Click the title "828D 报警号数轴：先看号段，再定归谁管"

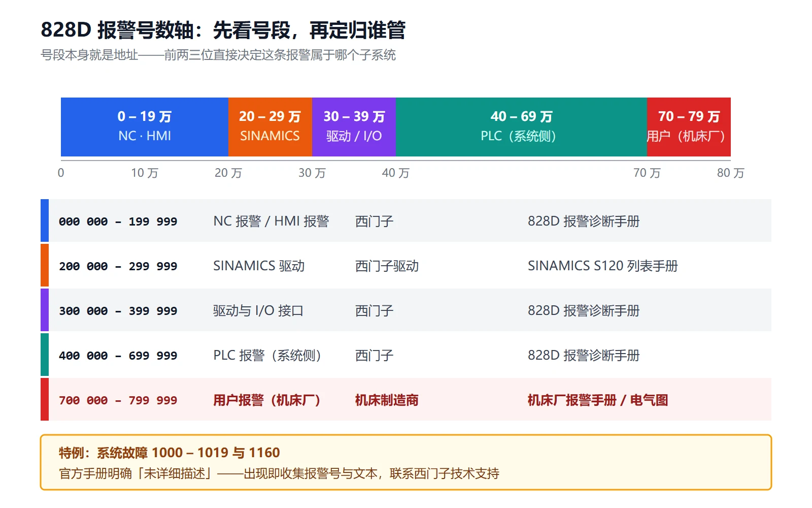(x=223, y=30)
